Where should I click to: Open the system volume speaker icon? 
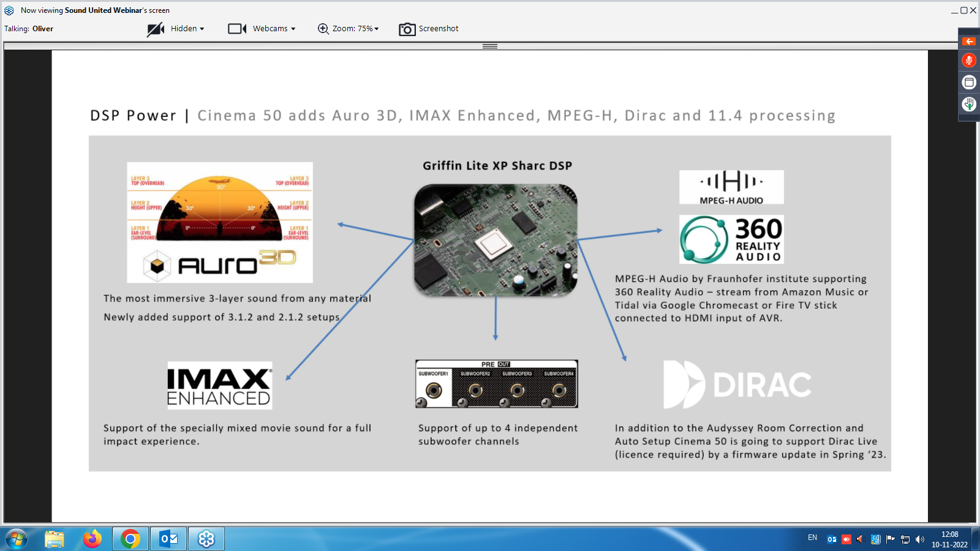point(920,539)
